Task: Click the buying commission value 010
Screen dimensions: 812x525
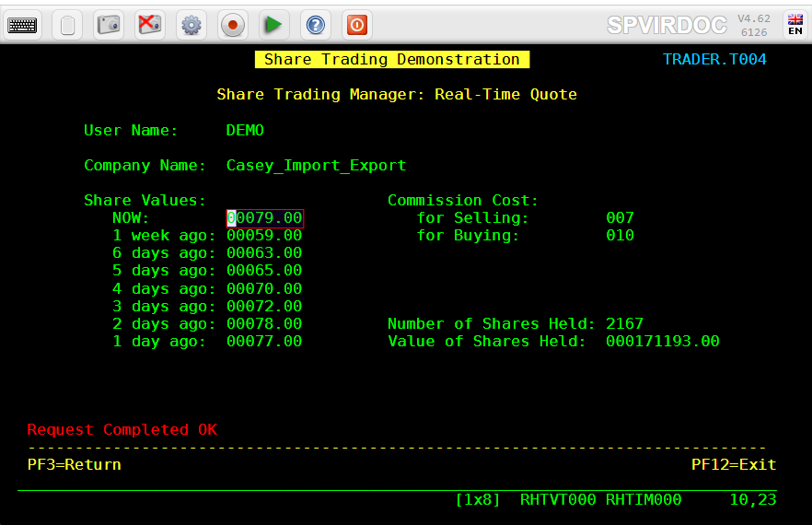Action: (x=620, y=235)
